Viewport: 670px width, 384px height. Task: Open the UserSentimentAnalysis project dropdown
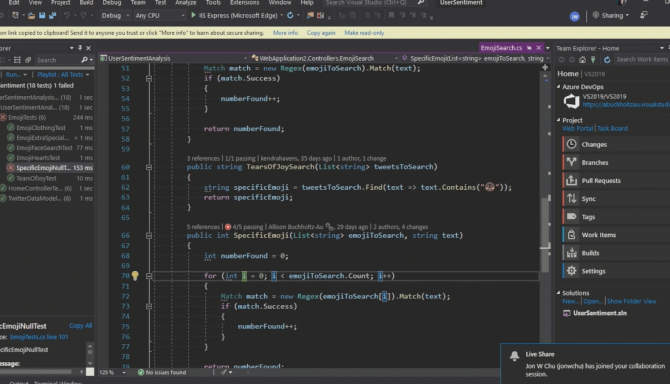tap(173, 58)
